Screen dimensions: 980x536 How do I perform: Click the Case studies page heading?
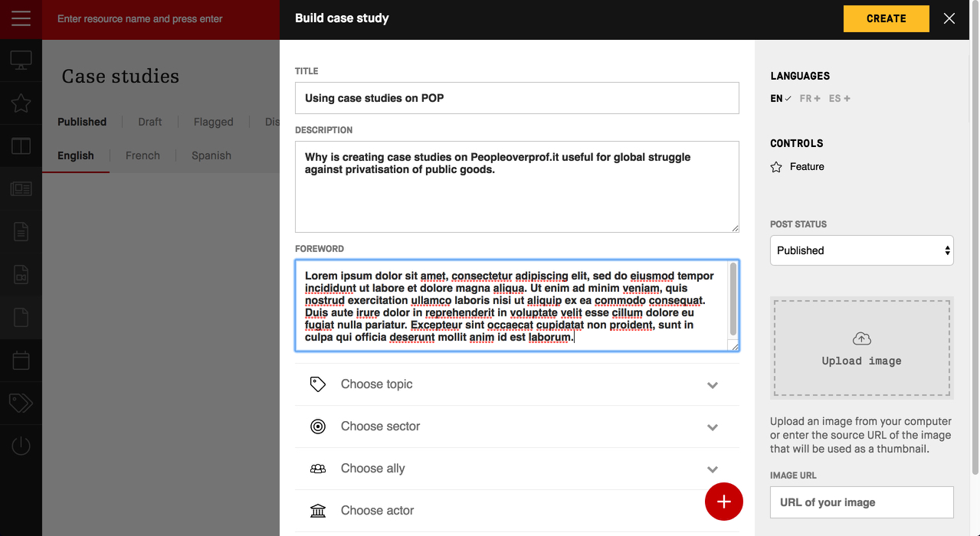(120, 77)
